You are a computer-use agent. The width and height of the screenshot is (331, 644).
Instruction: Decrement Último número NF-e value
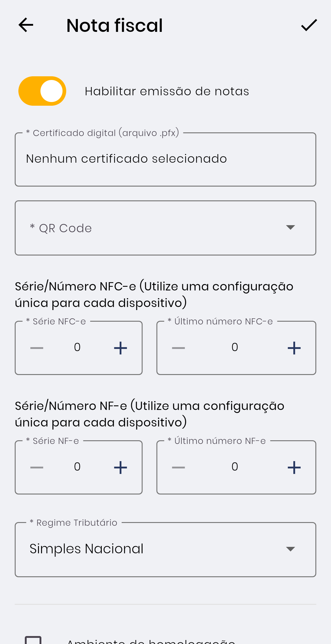coord(178,468)
